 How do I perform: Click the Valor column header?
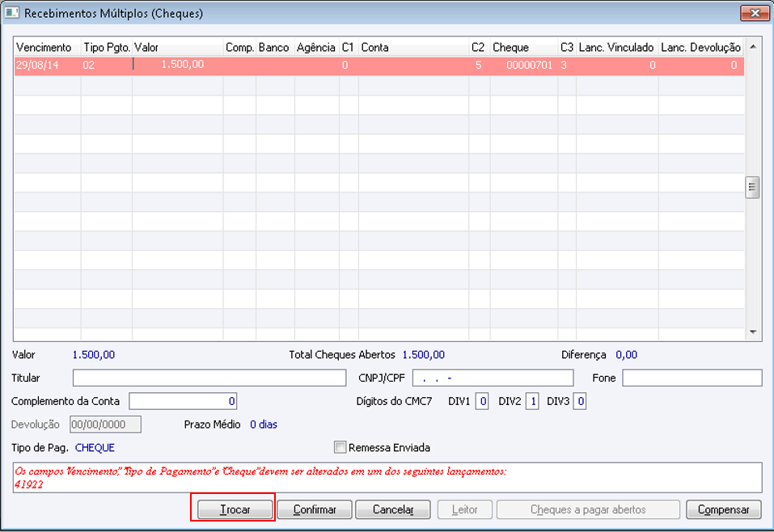click(178, 48)
